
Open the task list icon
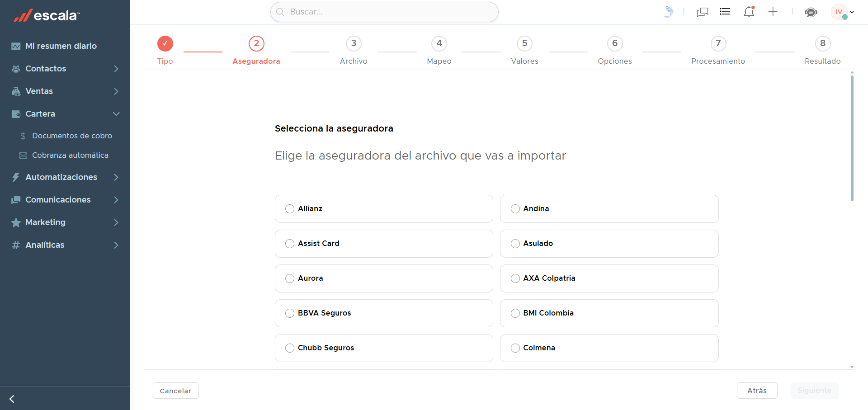click(725, 12)
